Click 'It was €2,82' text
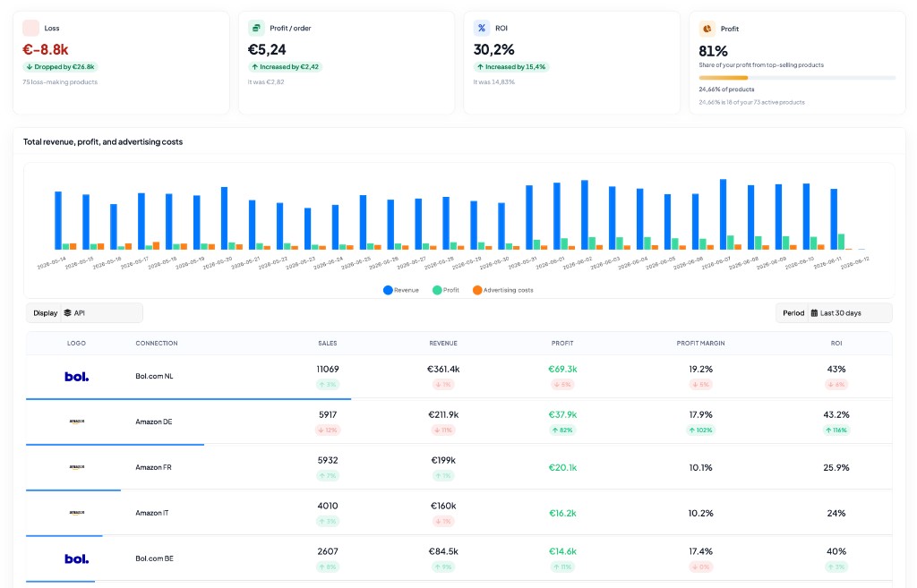 [x=266, y=81]
